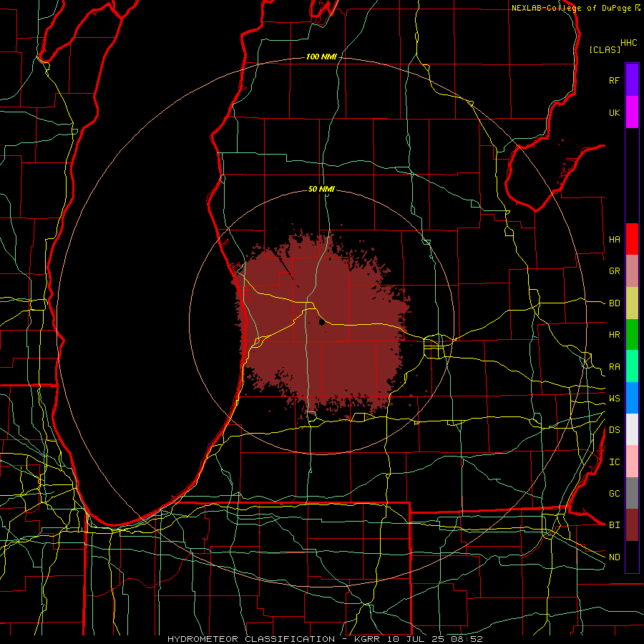Click the BI brown legend swatch
The height and width of the screenshot is (644, 644).
point(632,525)
